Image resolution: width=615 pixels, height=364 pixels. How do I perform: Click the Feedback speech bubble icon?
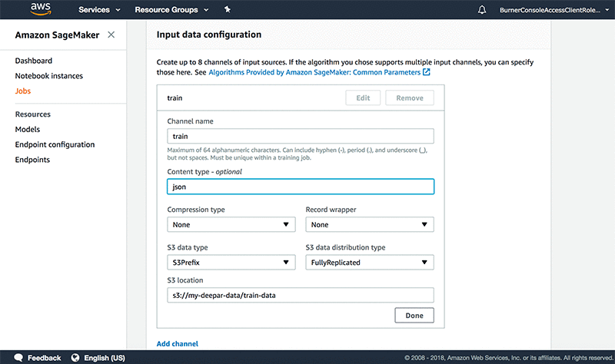coord(18,357)
